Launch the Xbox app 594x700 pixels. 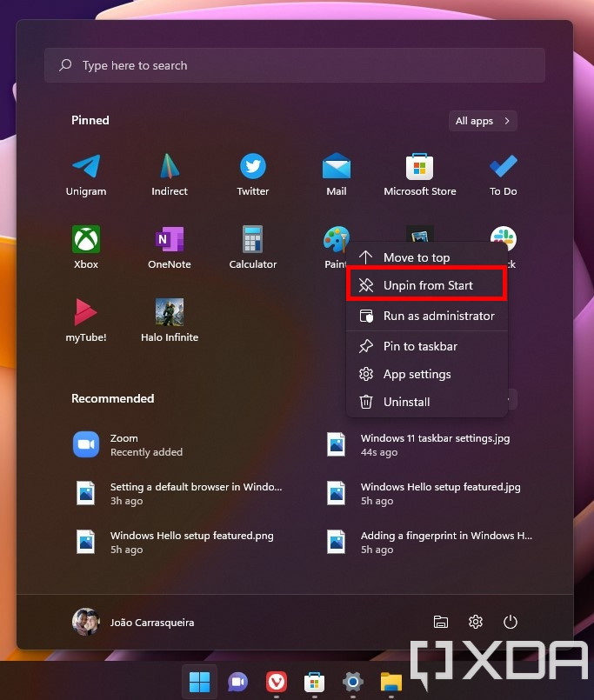click(86, 247)
